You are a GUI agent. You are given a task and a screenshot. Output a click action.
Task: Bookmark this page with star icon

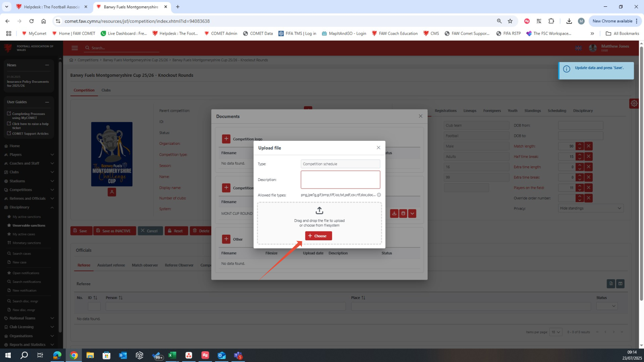click(x=510, y=21)
